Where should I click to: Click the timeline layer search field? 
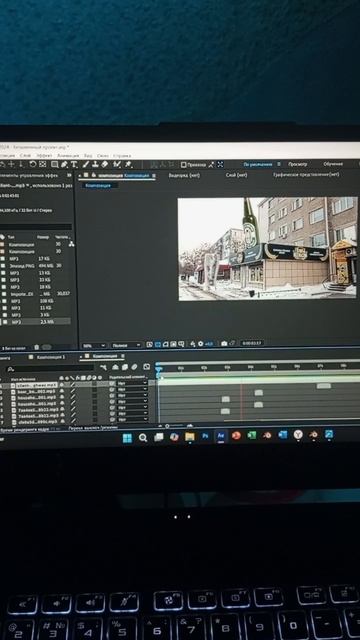click(51, 369)
